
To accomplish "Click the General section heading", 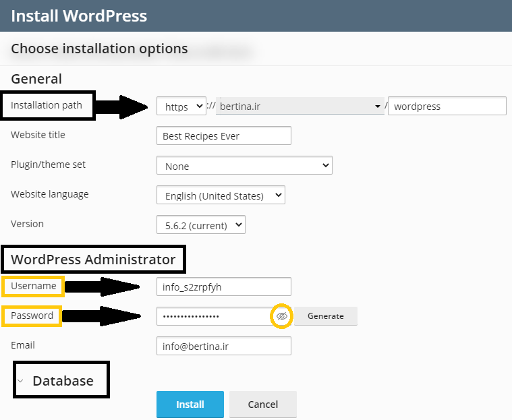I will click(36, 79).
